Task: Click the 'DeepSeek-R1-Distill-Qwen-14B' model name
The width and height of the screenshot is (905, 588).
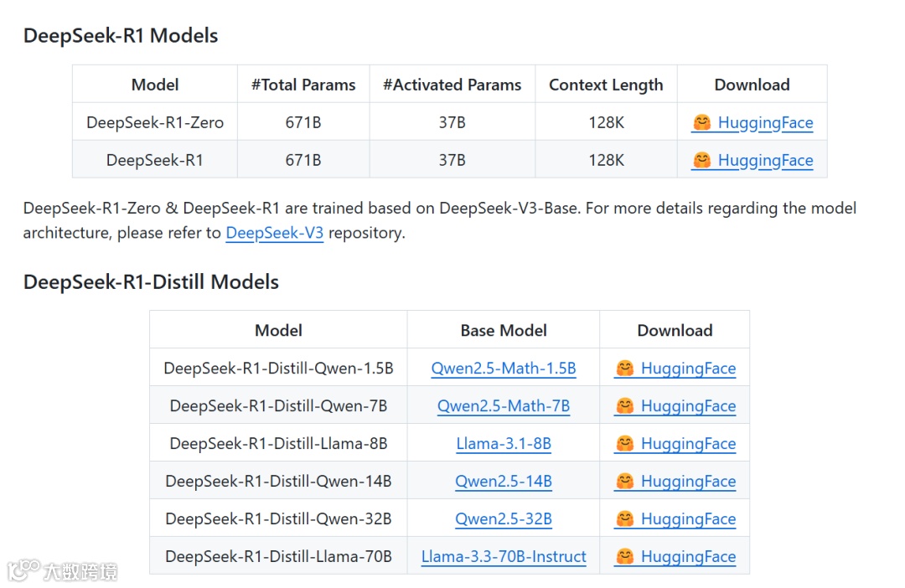Action: [x=278, y=481]
